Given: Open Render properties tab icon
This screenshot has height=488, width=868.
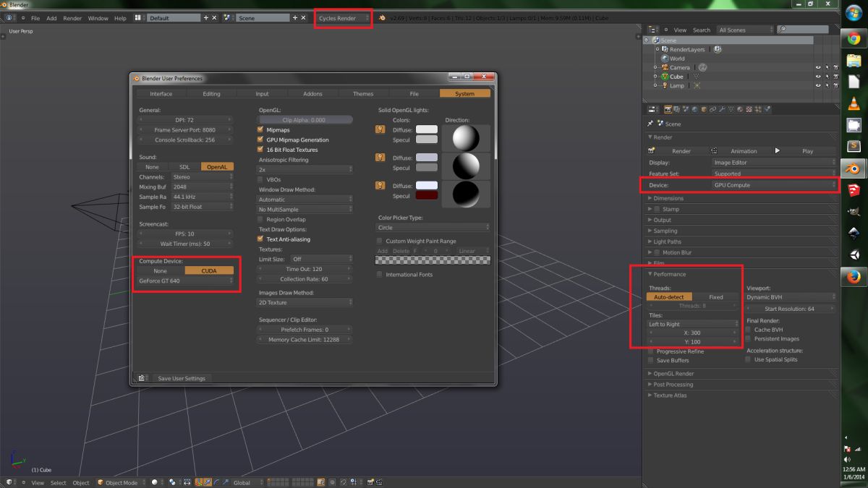Looking at the screenshot, I should click(668, 109).
